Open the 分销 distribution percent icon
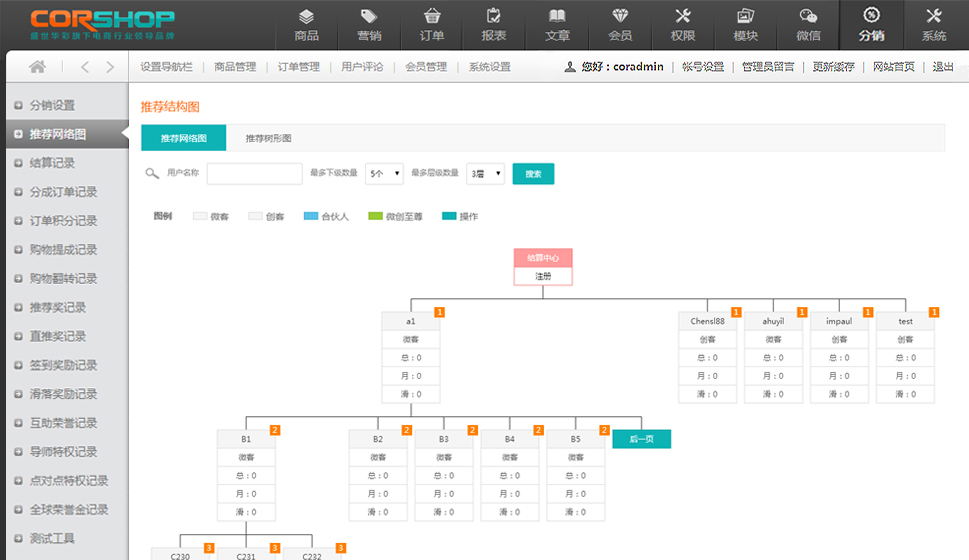This screenshot has height=560, width=969. click(871, 15)
